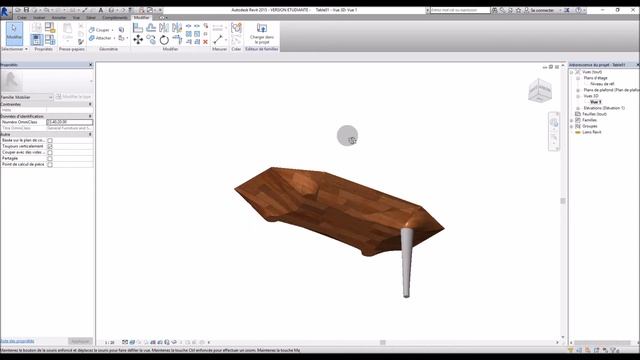This screenshot has height=360, width=640.
Task: Open the Compléments ribbon tab
Action: [x=114, y=18]
